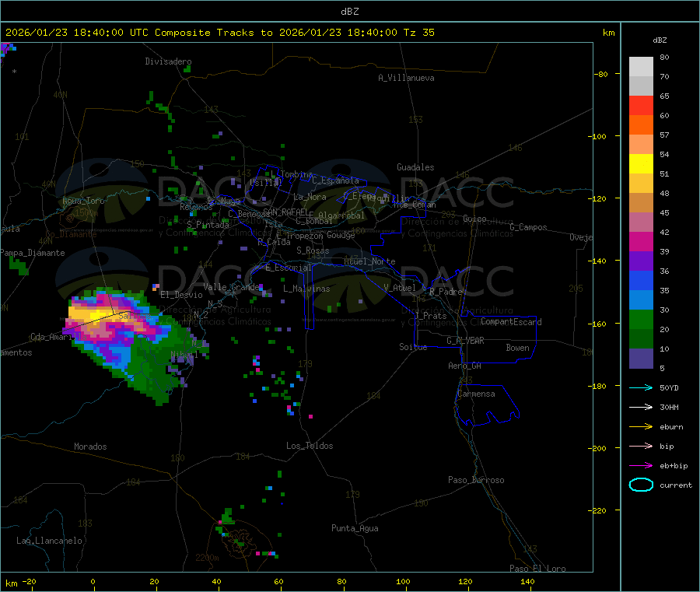Click the 'Guadales' map label
This screenshot has height=592, width=700.
click(x=415, y=167)
